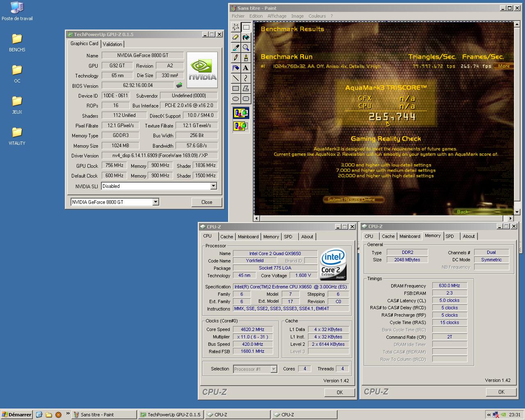525x420 pixels.
Task: Click the Paint taskbar button Sans titre
Action: (x=104, y=415)
